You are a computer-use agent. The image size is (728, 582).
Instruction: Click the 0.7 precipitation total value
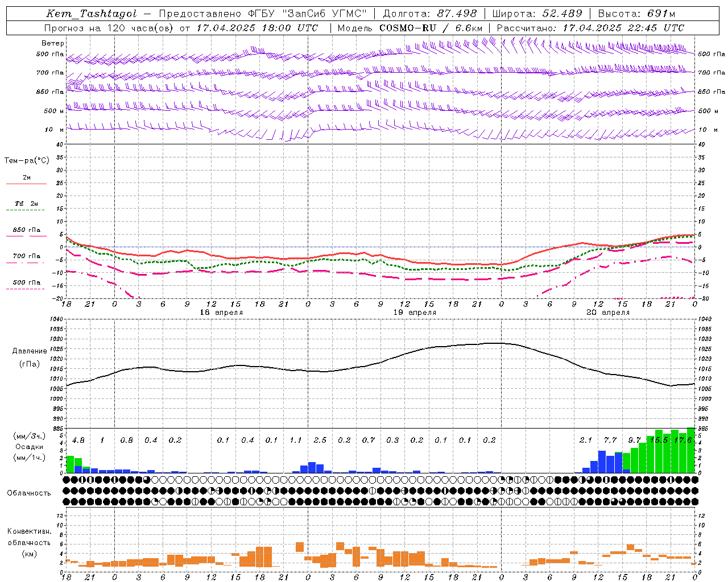(x=369, y=440)
